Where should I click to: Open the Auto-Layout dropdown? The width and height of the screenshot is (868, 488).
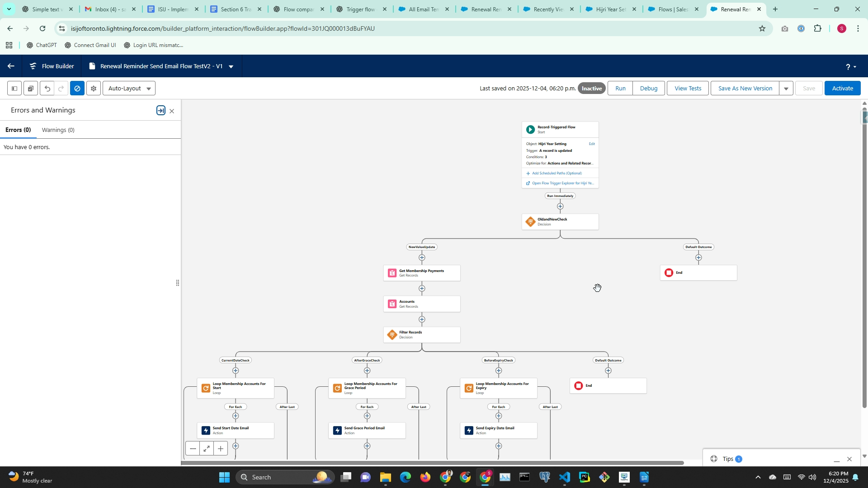click(x=129, y=89)
